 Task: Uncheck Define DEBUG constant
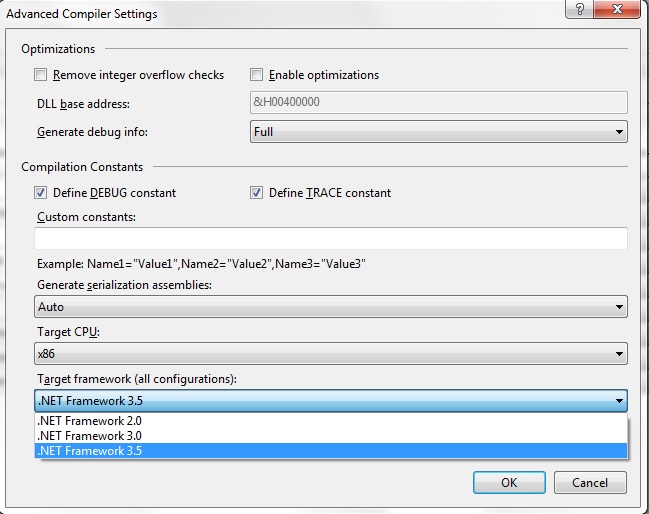click(x=41, y=193)
